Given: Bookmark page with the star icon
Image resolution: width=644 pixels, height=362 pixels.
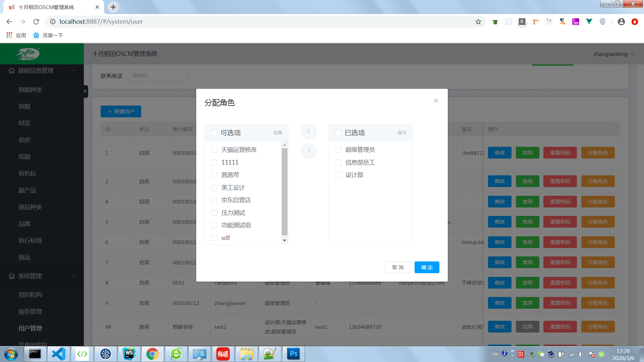Looking at the screenshot, I should pyautogui.click(x=478, y=22).
